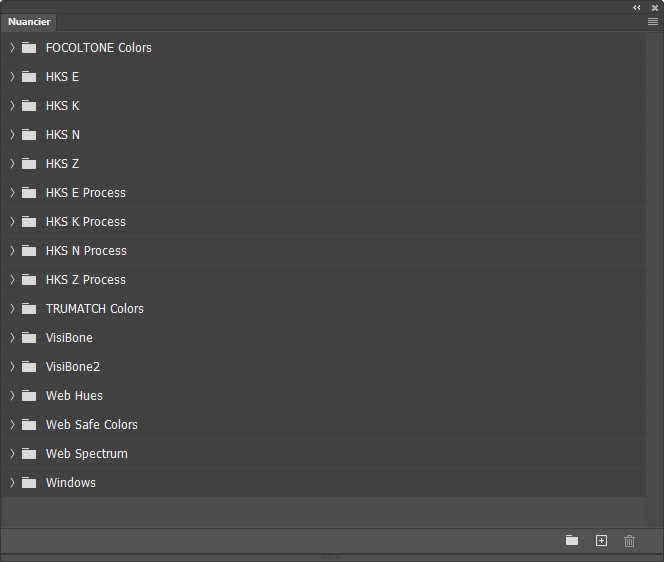Select the 'Web Hues' label
Image resolution: width=664 pixels, height=562 pixels.
pos(74,396)
